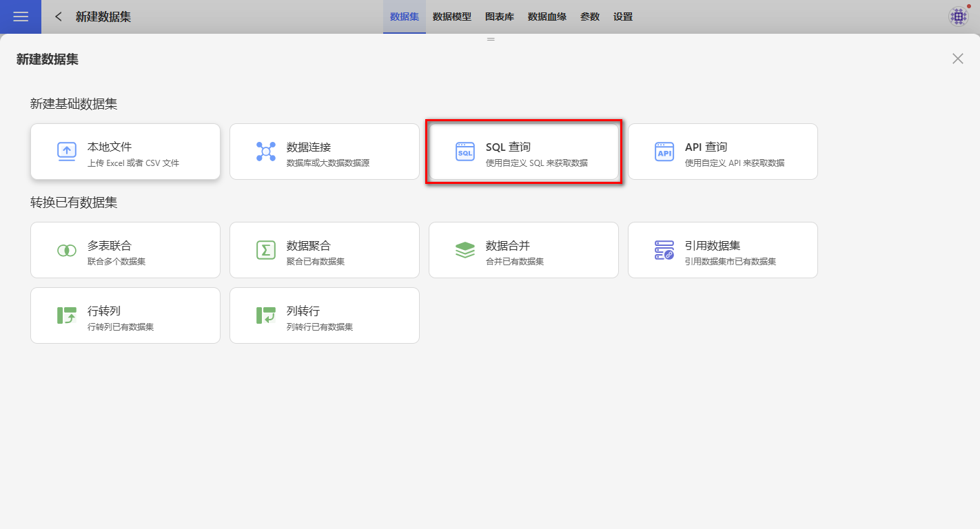Select the 引用数据集 link icon
The height and width of the screenshot is (529, 980).
pos(664,250)
